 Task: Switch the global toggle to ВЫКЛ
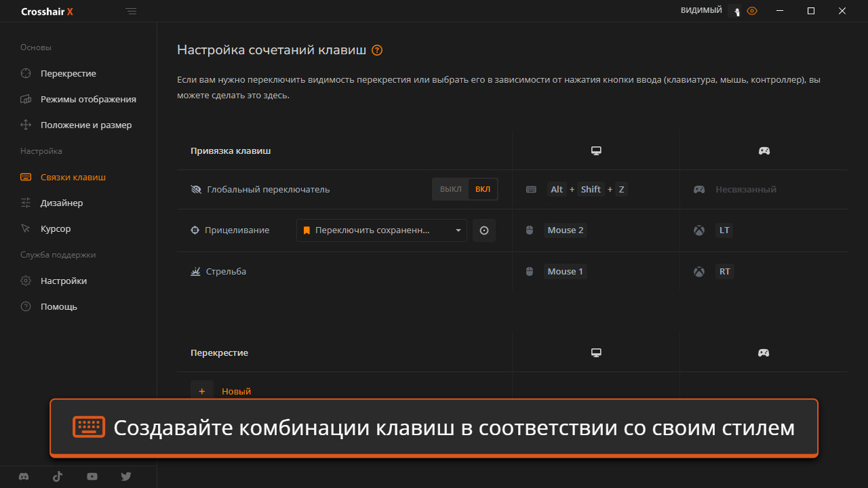tap(450, 189)
